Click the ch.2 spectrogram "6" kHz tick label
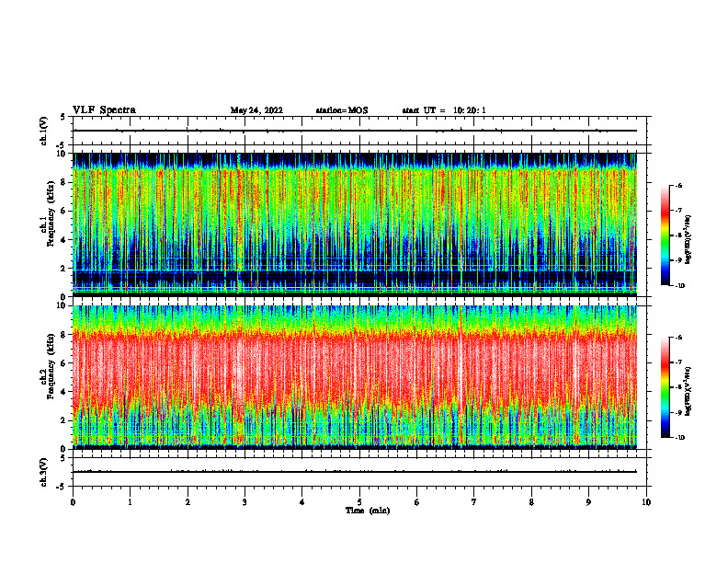The width and height of the screenshot is (728, 563). click(x=64, y=363)
